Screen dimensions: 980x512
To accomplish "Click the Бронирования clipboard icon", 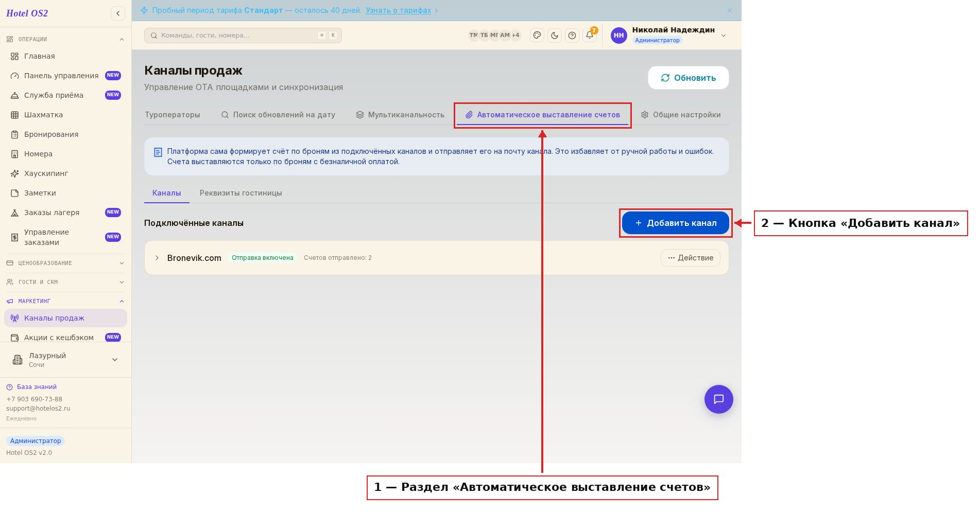I will click(x=15, y=134).
